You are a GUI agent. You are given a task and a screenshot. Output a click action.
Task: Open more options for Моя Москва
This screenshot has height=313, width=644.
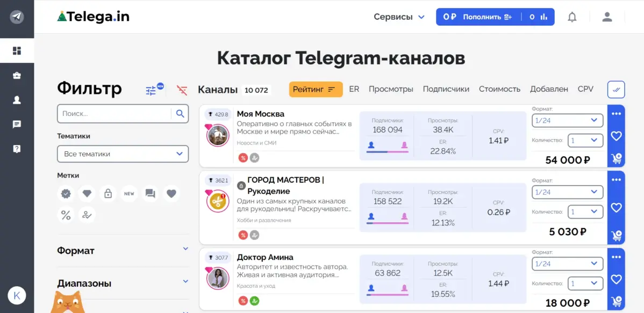coord(616,114)
